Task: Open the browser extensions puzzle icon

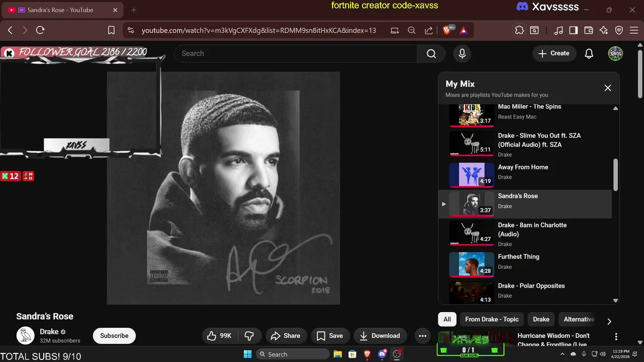Action: pos(519,30)
